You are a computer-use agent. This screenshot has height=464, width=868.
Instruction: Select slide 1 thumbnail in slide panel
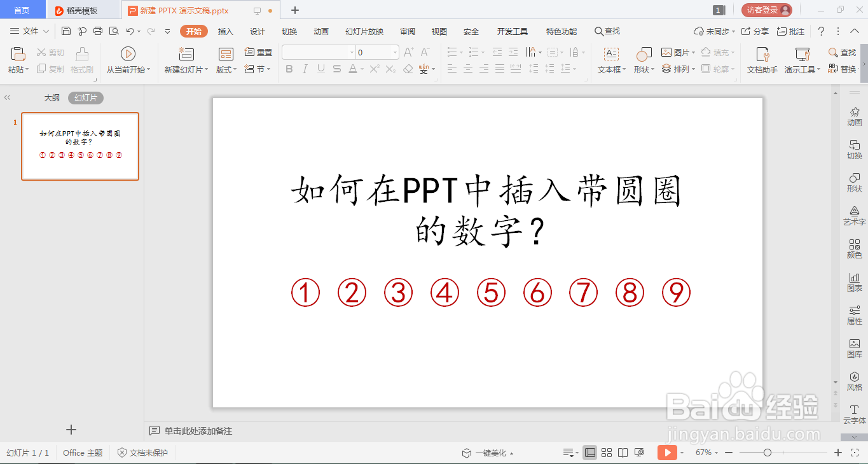tap(79, 146)
